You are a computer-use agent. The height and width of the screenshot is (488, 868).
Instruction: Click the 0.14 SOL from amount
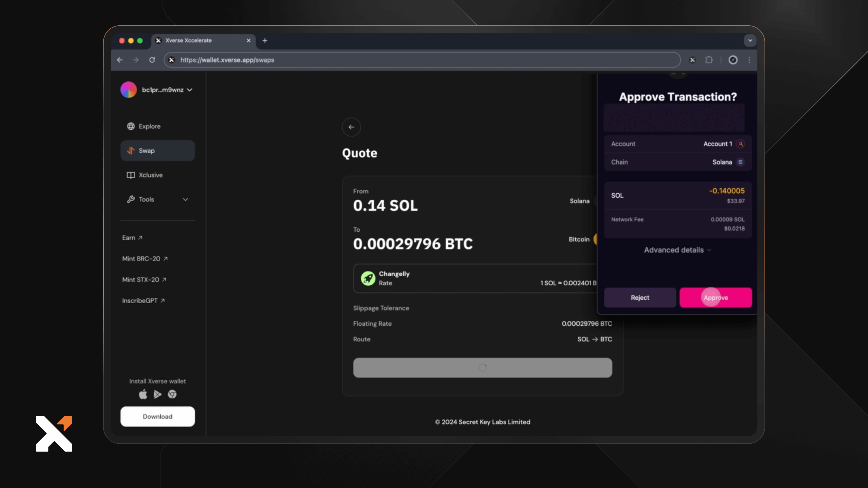385,205
